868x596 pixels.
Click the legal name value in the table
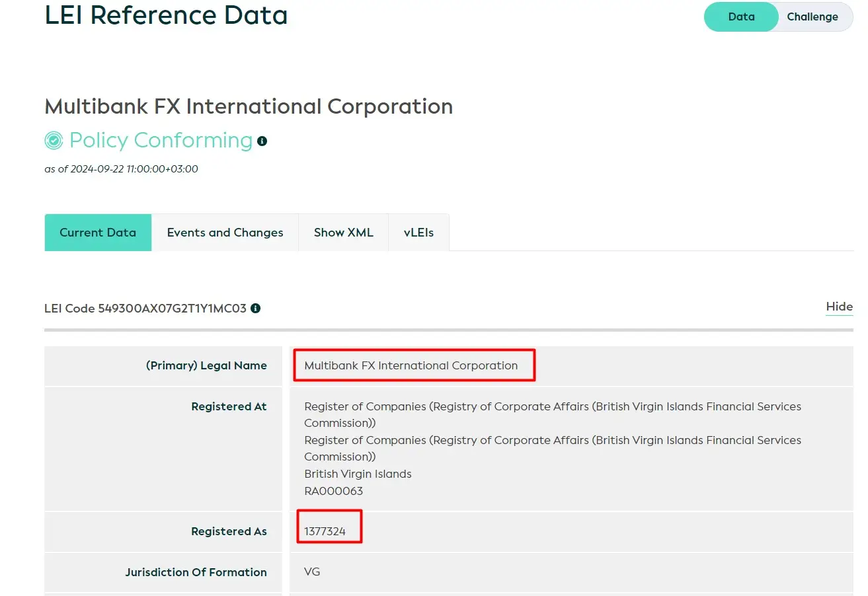(x=411, y=365)
